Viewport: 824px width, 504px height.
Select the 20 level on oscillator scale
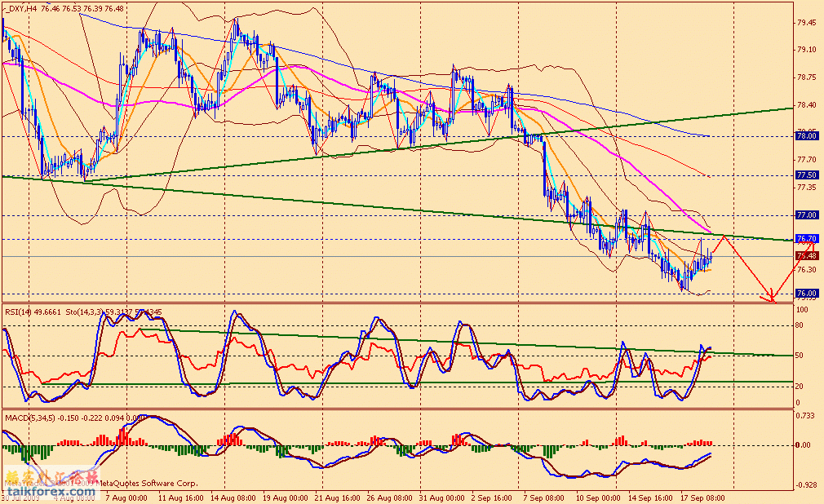(x=800, y=387)
